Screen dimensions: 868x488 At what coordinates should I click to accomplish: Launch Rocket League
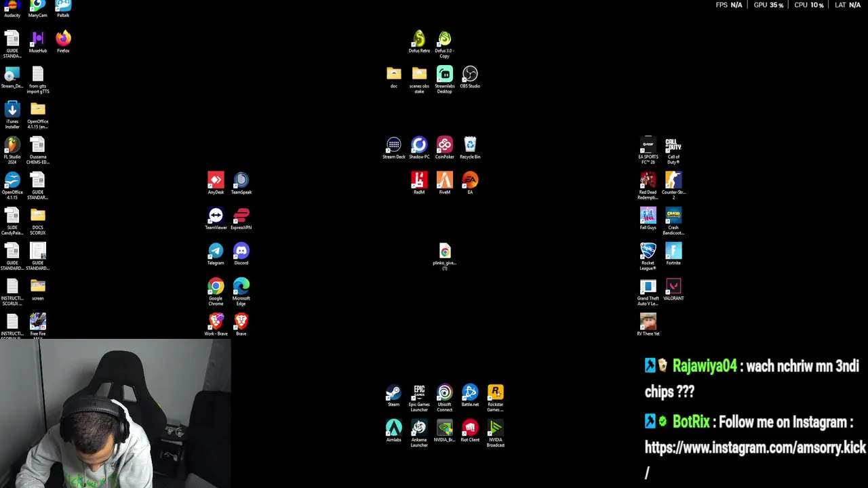coord(648,256)
